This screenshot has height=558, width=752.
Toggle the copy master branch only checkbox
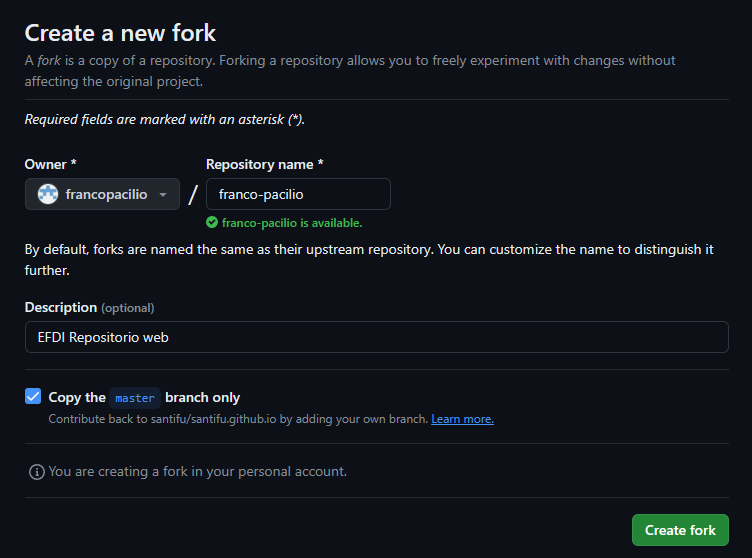[33, 396]
